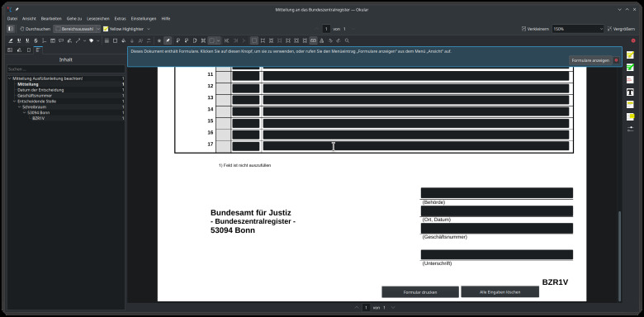Screen dimensions: 644x317
Task: Dismiss the forms notification message
Action: (x=616, y=60)
